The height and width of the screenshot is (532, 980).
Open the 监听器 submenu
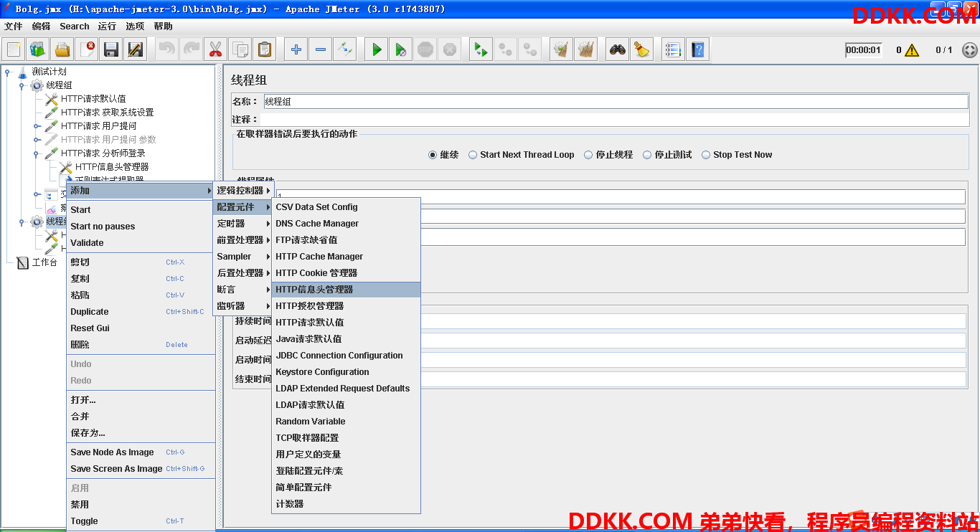[243, 306]
